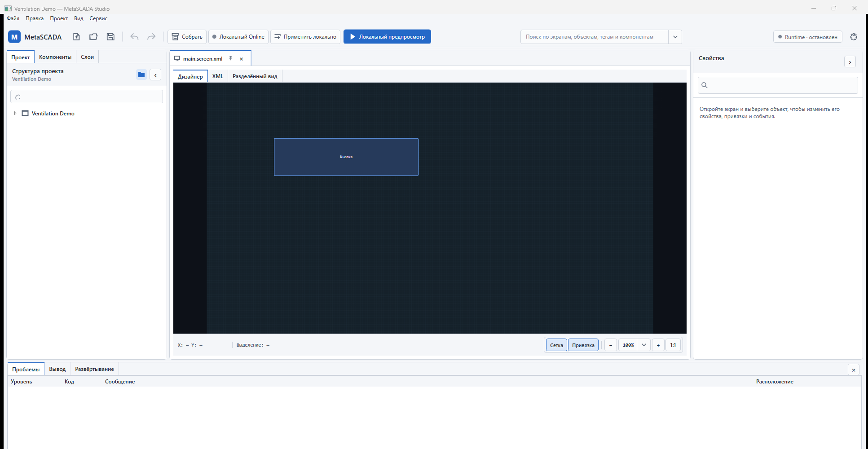Reset zoom with the 1:1 button
This screenshot has height=449, width=868.
(673, 345)
